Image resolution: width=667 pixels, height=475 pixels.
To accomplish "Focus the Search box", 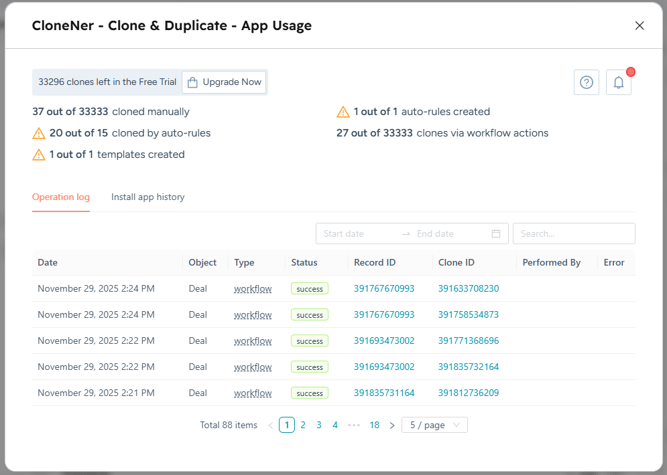I will [574, 233].
